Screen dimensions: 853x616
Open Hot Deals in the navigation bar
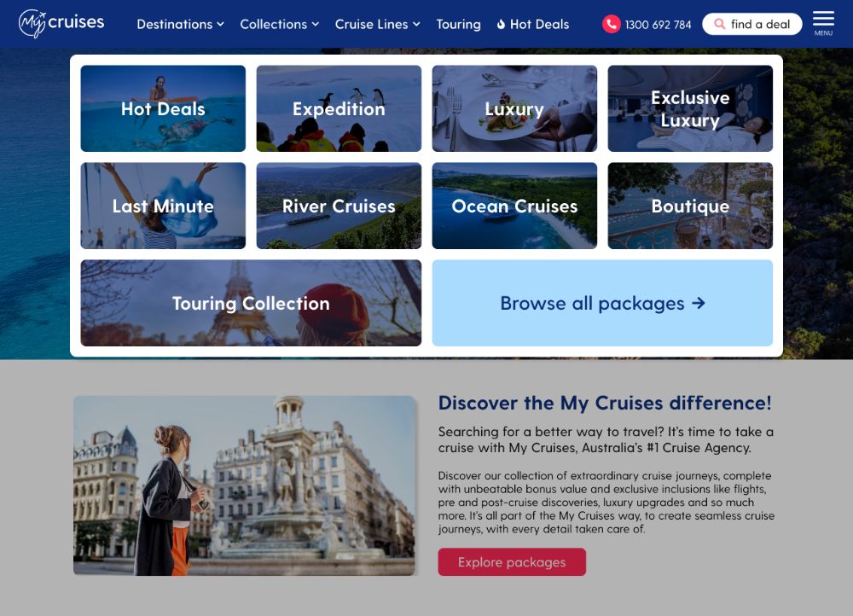[x=532, y=24]
